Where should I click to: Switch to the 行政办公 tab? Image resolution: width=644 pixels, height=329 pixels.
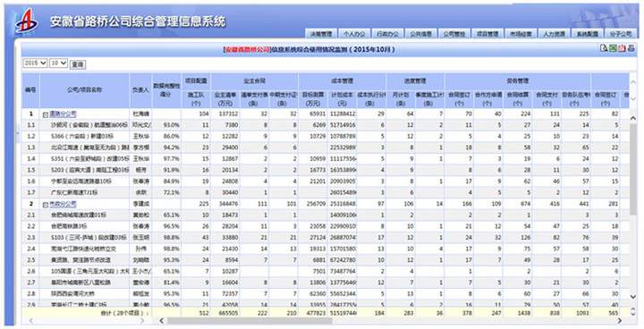[387, 34]
